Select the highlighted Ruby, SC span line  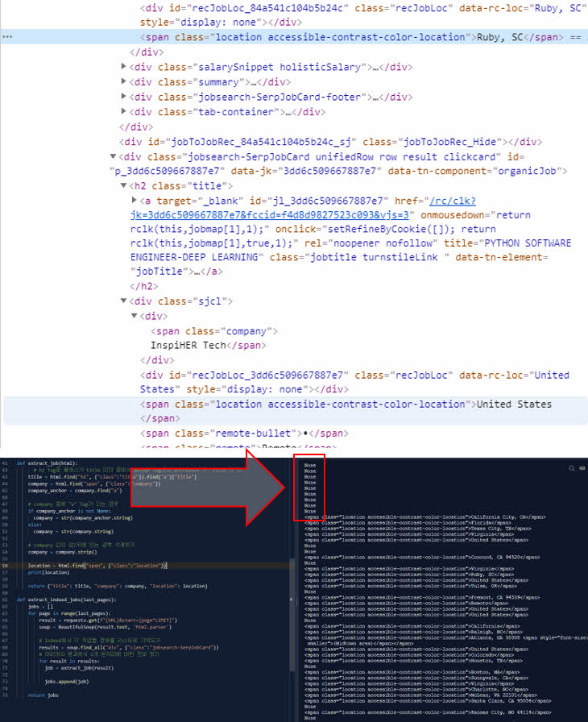pyautogui.click(x=295, y=37)
